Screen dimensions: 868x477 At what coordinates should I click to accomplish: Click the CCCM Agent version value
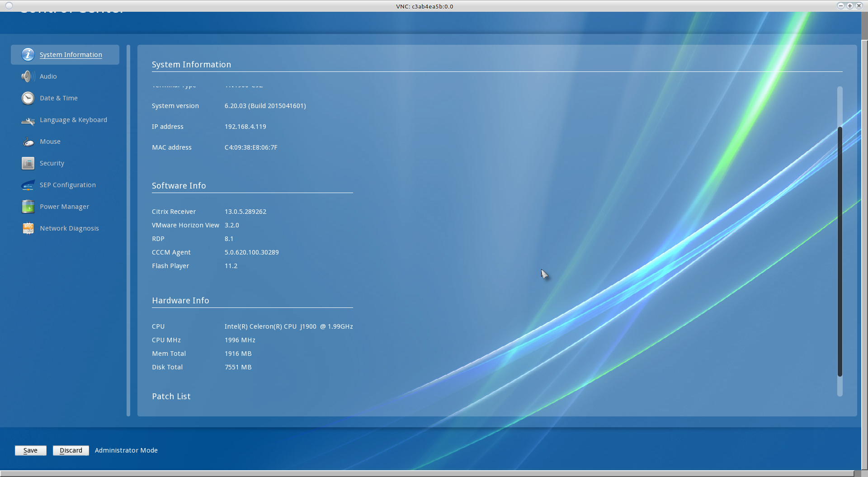[252, 252]
